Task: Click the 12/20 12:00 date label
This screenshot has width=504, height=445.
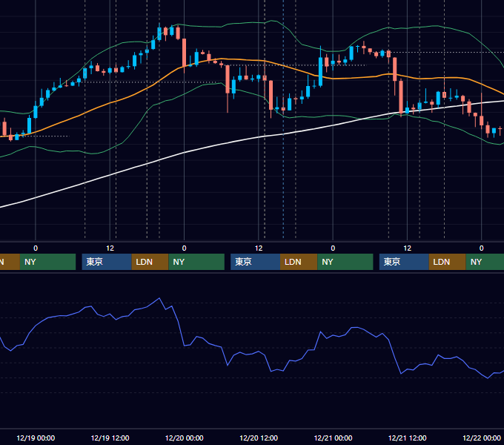Action: point(259,438)
